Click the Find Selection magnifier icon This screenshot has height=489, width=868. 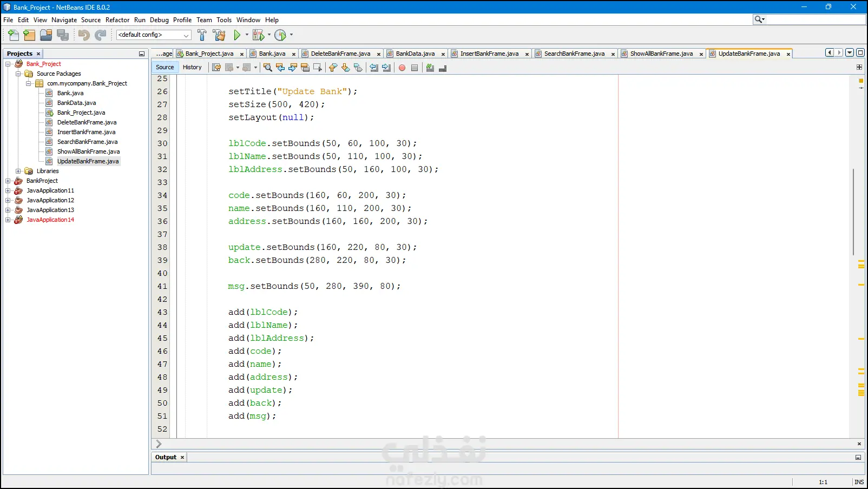[x=267, y=68]
